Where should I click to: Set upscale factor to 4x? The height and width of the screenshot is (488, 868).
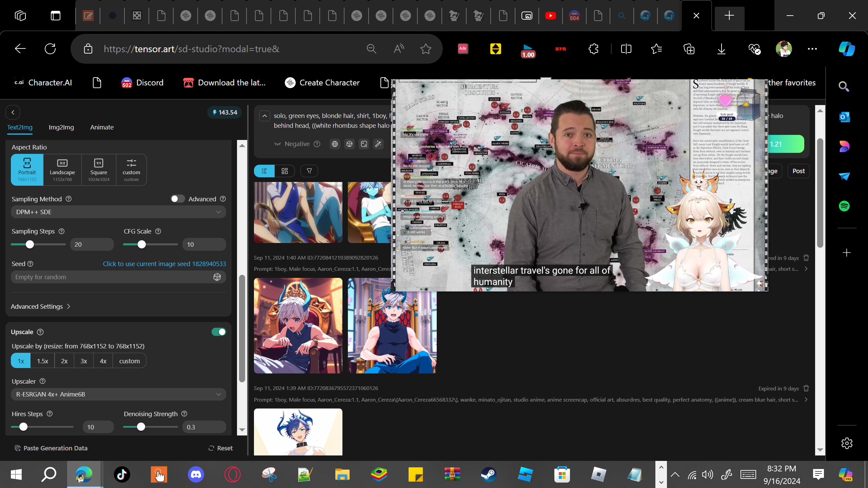pos(103,361)
